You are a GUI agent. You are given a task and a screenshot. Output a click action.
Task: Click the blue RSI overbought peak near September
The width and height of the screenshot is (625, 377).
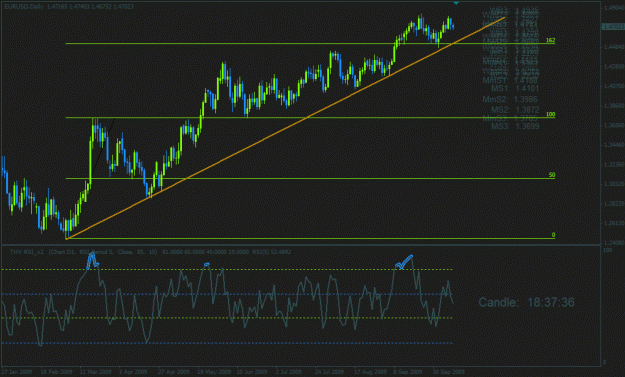click(404, 262)
